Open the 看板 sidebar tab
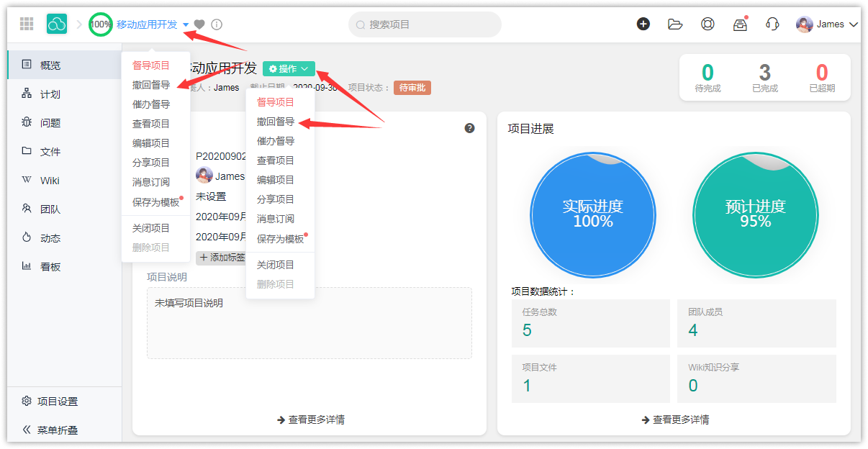Image resolution: width=868 pixels, height=449 pixels. (x=50, y=267)
